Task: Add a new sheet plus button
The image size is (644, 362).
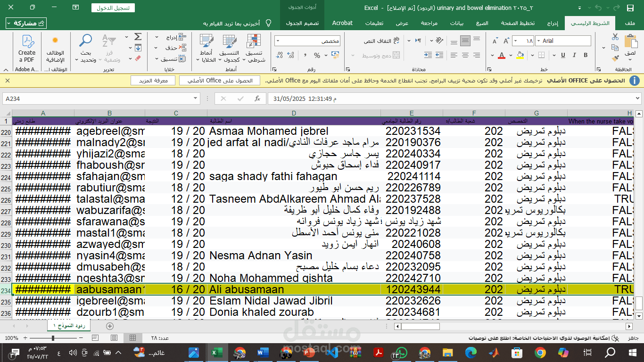Action: click(110, 326)
